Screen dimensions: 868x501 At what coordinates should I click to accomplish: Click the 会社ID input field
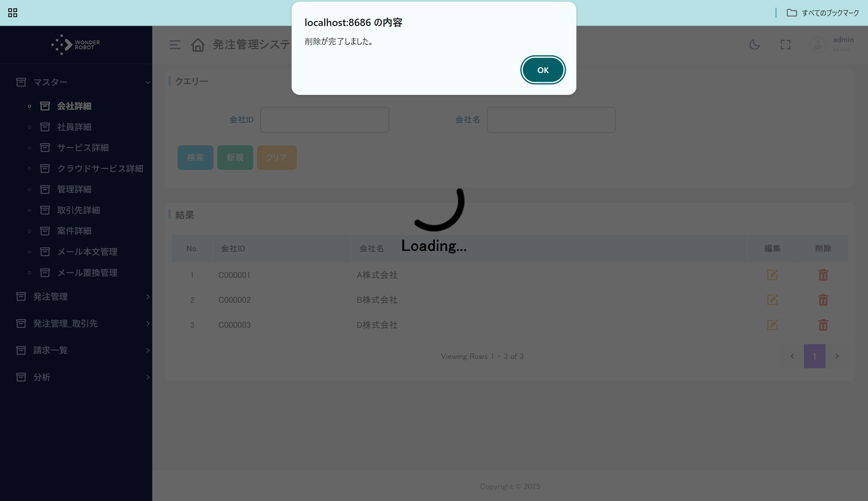click(x=324, y=119)
